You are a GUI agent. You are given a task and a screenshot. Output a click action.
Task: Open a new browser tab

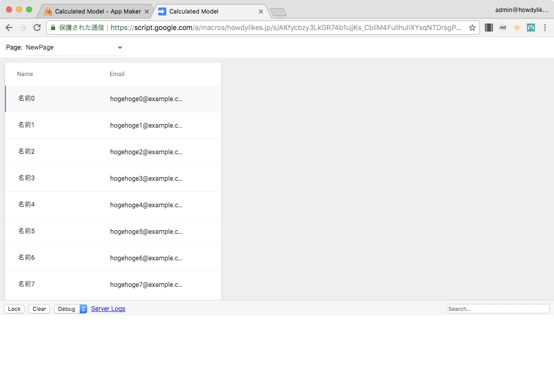[279, 13]
